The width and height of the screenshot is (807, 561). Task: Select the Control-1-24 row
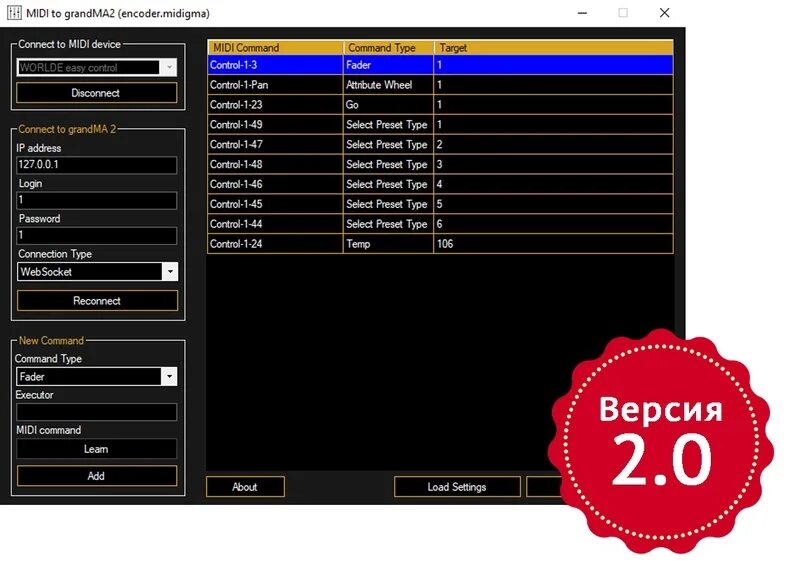[441, 244]
